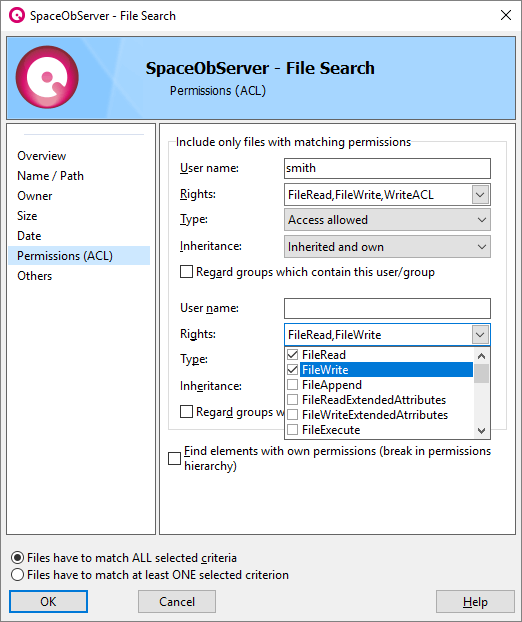Click the second Rights field showing FileRead,FileWrite
The height and width of the screenshot is (622, 522).
coord(378,335)
